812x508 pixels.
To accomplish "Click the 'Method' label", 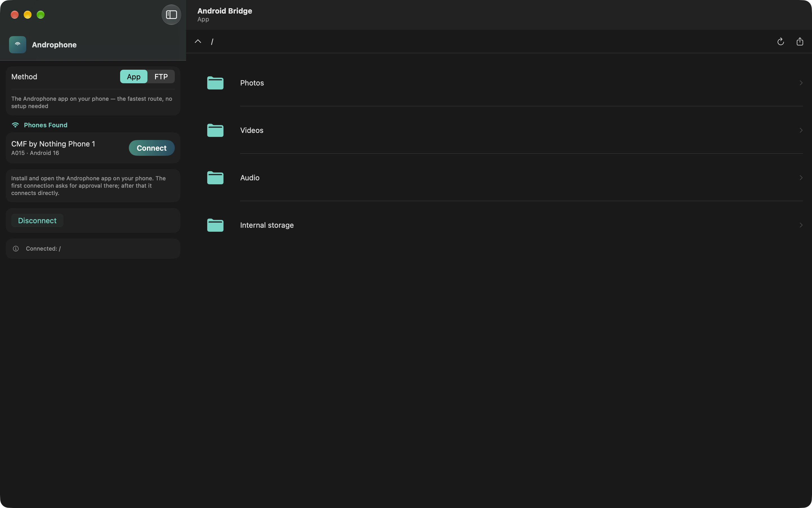I will 24,76.
